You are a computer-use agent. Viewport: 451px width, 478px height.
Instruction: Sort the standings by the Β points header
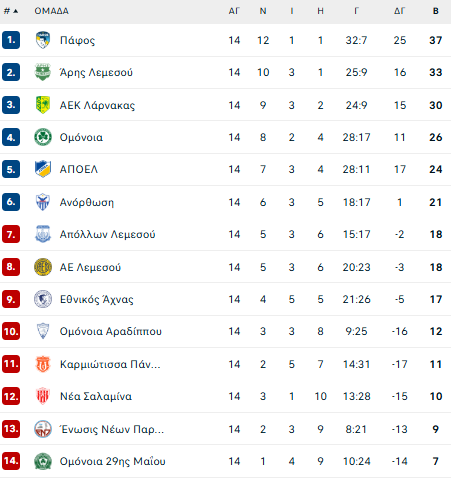click(435, 11)
